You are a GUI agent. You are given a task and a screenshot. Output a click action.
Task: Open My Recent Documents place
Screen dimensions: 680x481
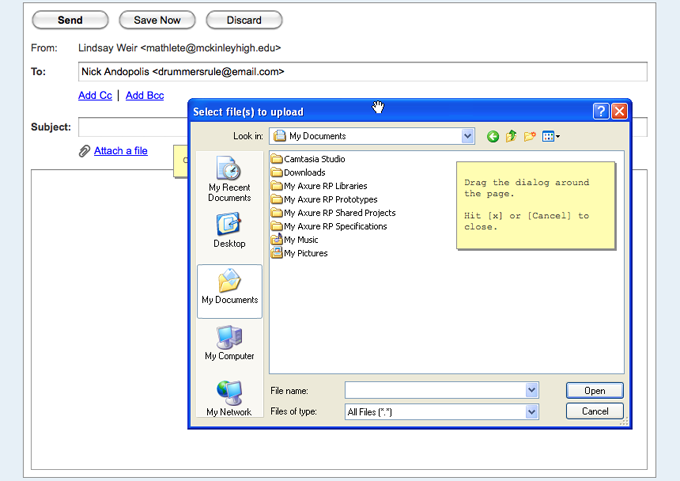229,179
